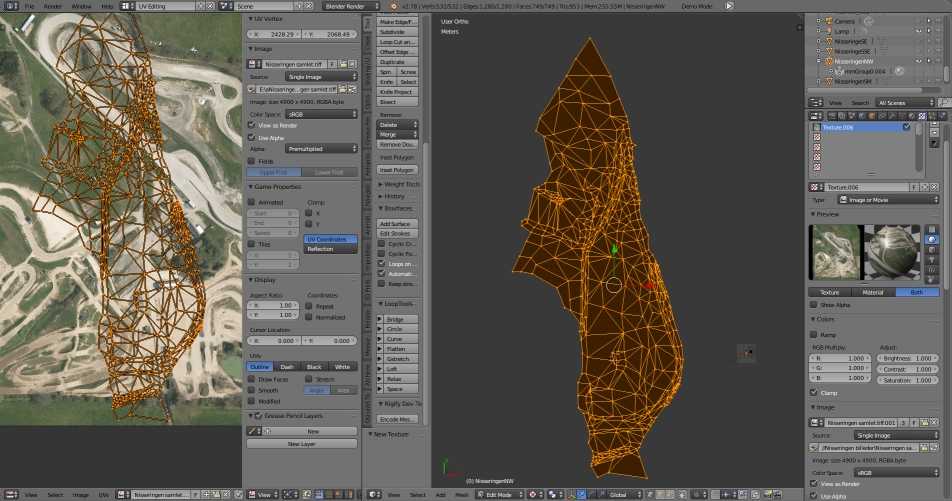Screen dimensions: 952x501
Task: Open the Source Single Image dropdown in UV editor
Action: (x=321, y=77)
